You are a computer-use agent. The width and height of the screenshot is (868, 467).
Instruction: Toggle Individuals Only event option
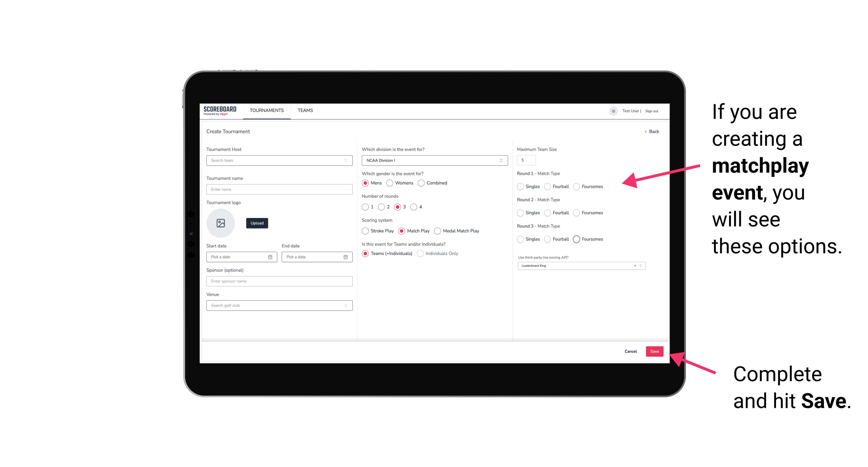pyautogui.click(x=420, y=254)
